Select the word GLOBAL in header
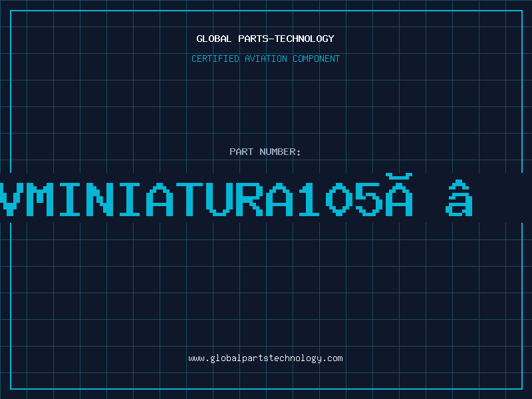Image resolution: width=532 pixels, height=399 pixels. click(x=213, y=39)
